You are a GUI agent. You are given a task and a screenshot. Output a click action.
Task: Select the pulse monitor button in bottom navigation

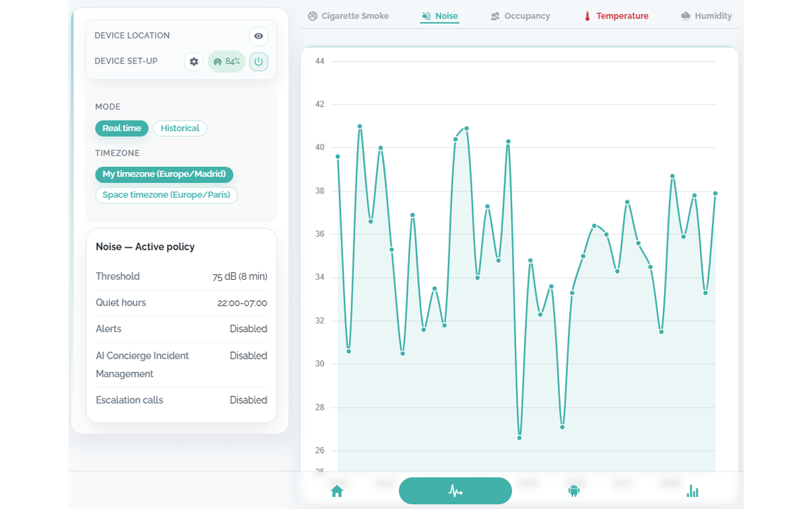(455, 491)
